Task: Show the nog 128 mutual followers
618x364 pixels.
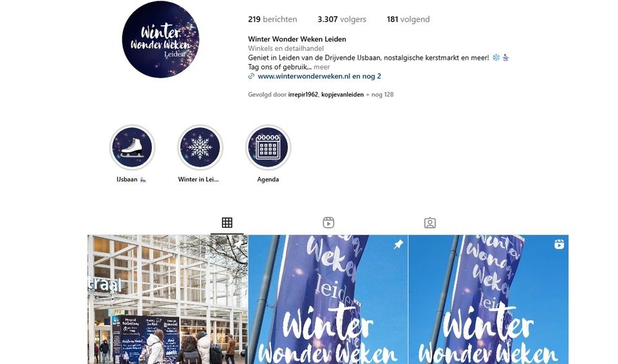Action: tap(380, 95)
